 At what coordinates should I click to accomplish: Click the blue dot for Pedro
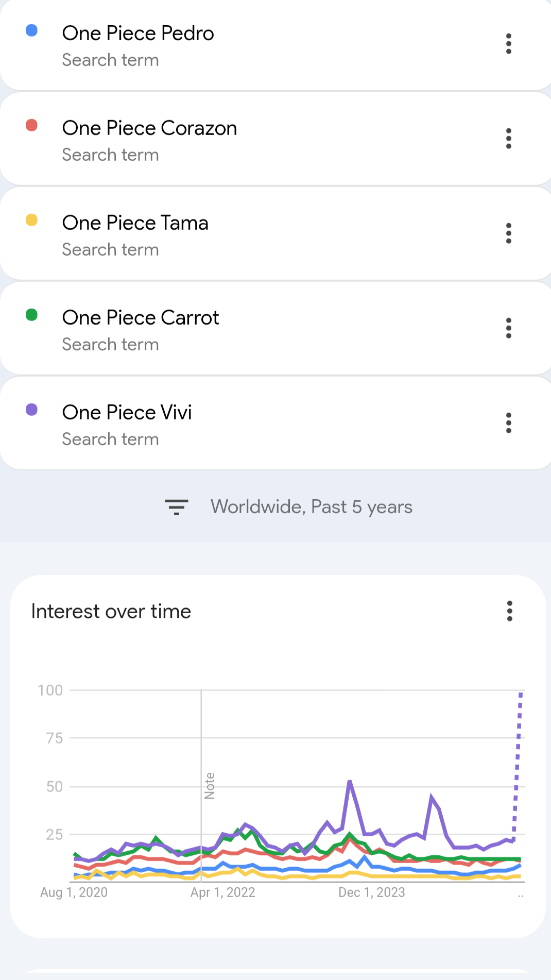pos(32,31)
